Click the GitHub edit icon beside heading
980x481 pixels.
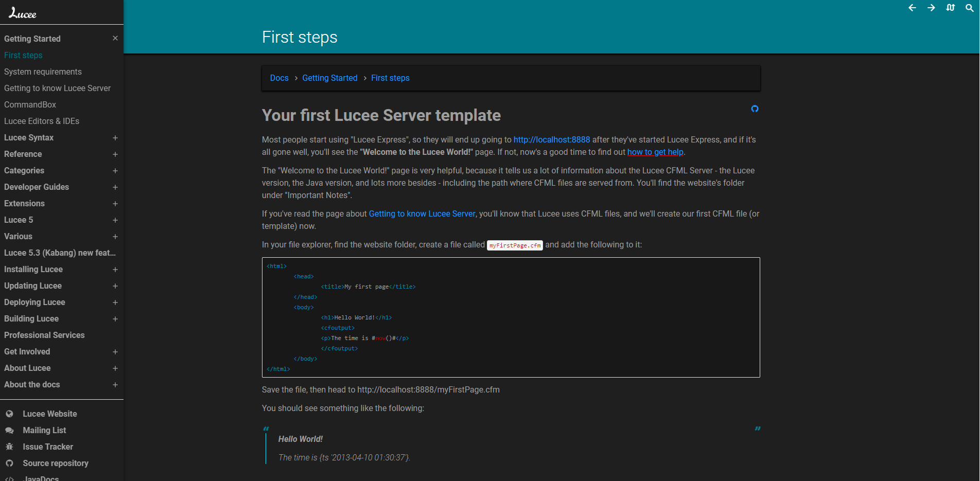point(755,109)
